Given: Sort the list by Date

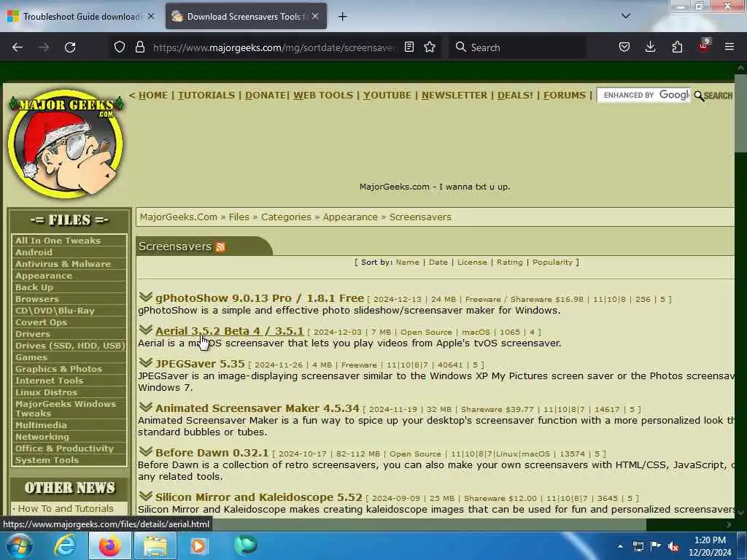Looking at the screenshot, I should [438, 262].
